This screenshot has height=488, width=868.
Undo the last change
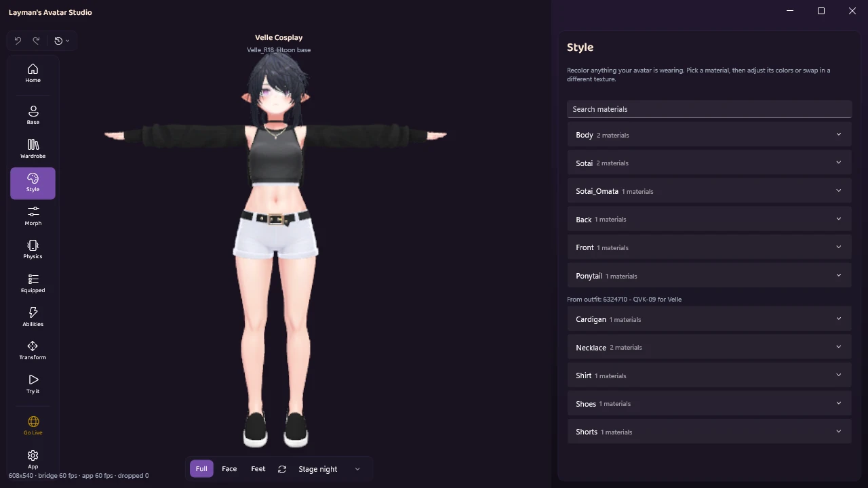coord(18,41)
